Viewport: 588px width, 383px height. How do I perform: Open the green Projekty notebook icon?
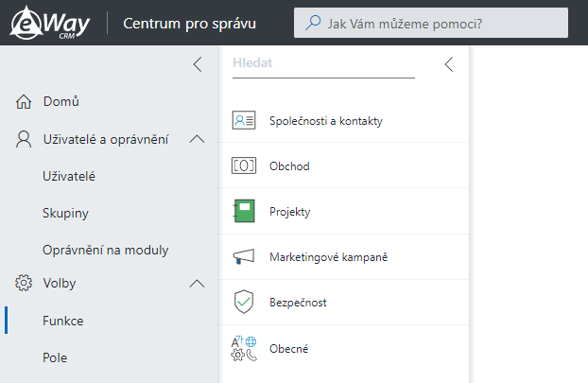pyautogui.click(x=244, y=211)
